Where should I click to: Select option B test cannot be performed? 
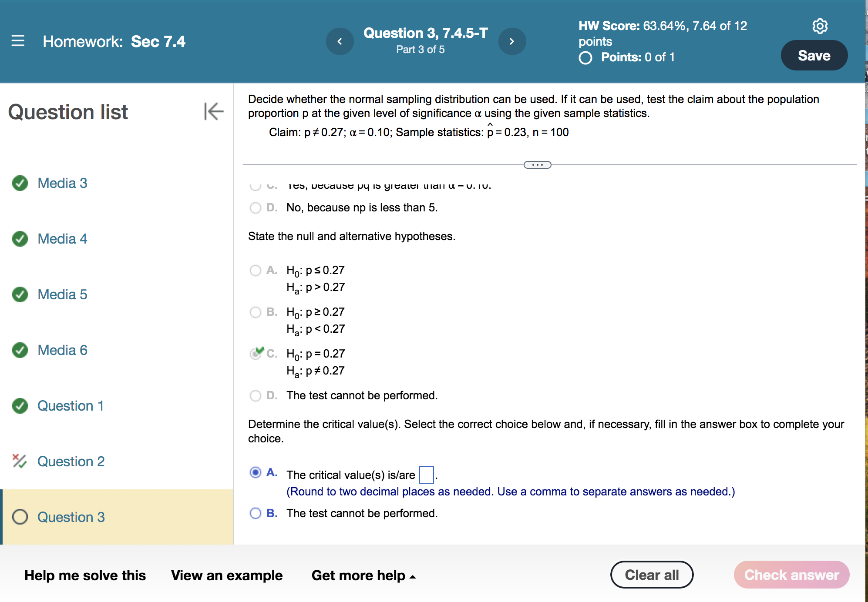point(256,513)
